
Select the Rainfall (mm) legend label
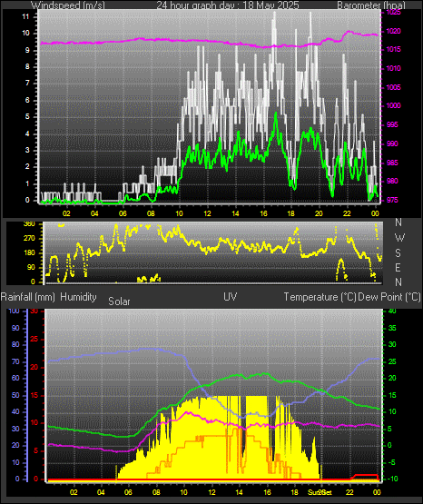click(x=27, y=297)
